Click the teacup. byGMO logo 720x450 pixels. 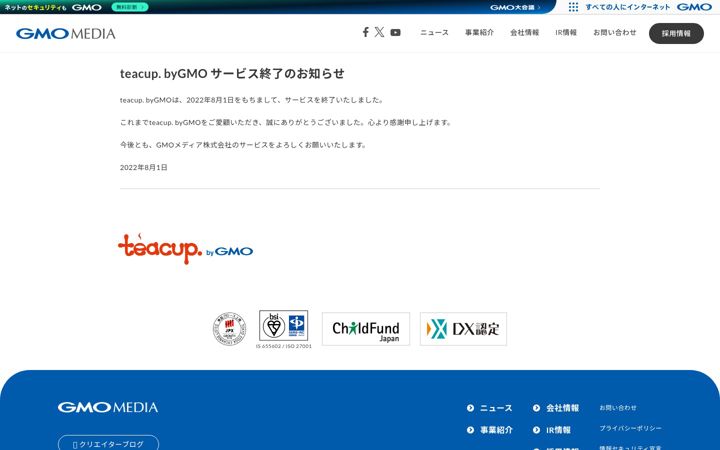click(186, 249)
